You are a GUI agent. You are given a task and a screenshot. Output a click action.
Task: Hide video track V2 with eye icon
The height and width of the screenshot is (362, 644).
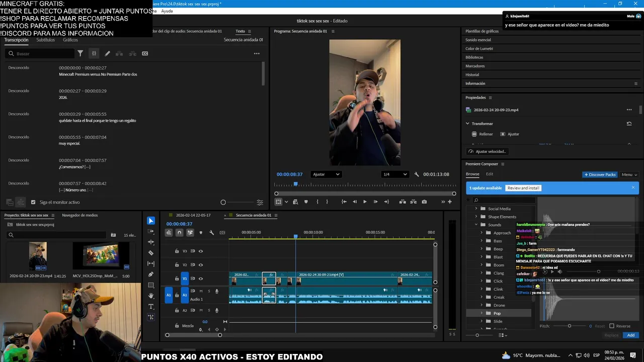201,264
